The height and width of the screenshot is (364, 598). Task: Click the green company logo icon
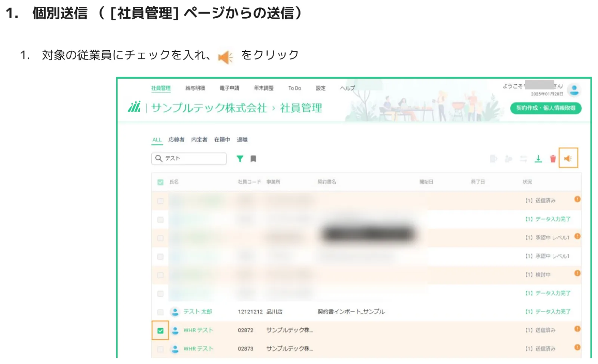[x=134, y=107]
